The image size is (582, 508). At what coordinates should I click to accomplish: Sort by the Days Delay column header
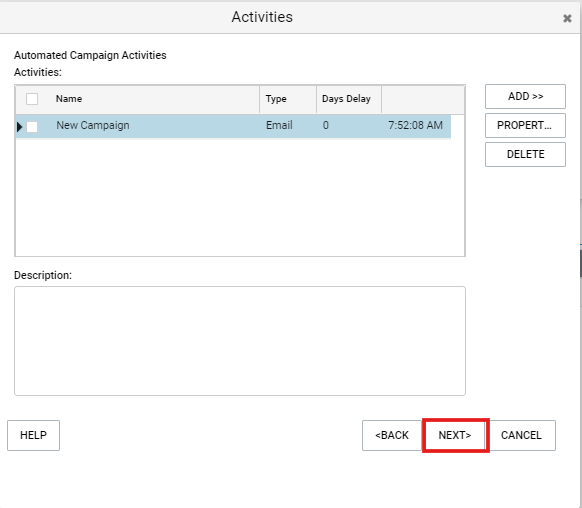pyautogui.click(x=346, y=99)
